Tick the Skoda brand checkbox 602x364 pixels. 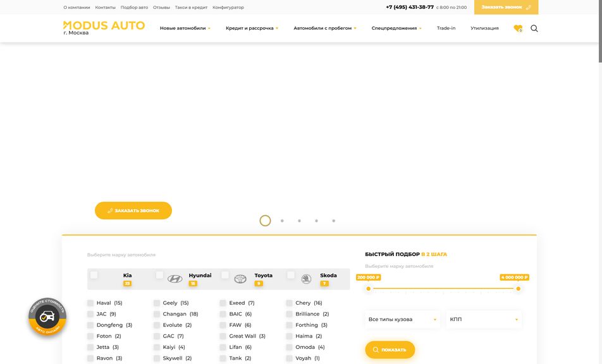(291, 275)
